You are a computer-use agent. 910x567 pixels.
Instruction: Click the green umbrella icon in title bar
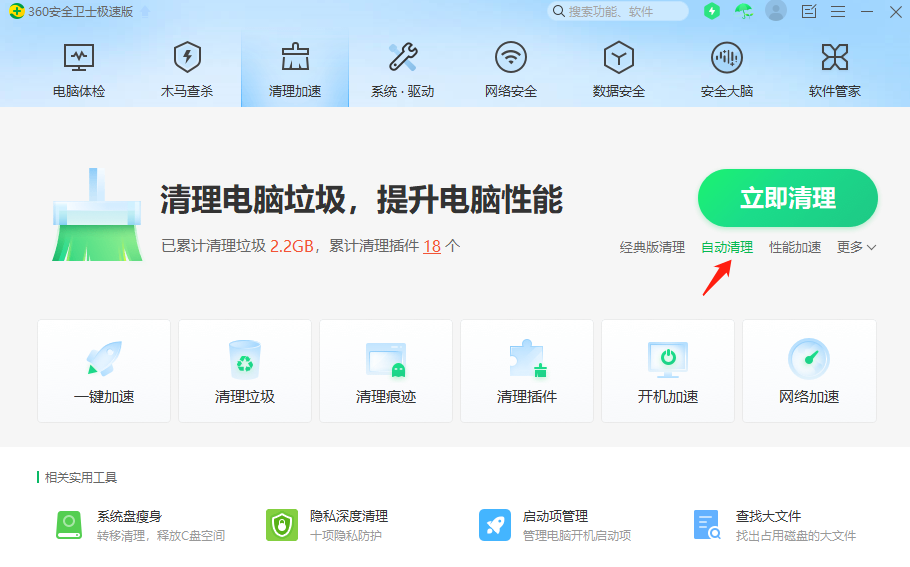pyautogui.click(x=743, y=11)
